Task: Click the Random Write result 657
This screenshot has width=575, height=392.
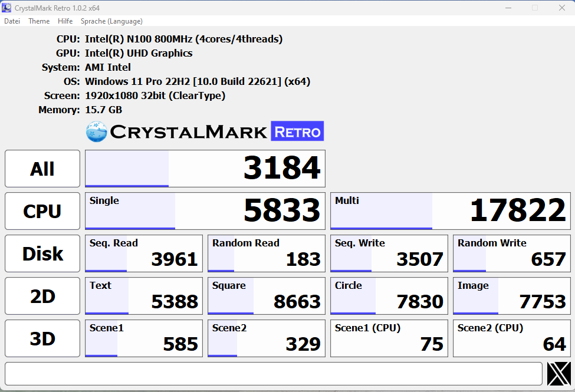Action: pyautogui.click(x=512, y=253)
